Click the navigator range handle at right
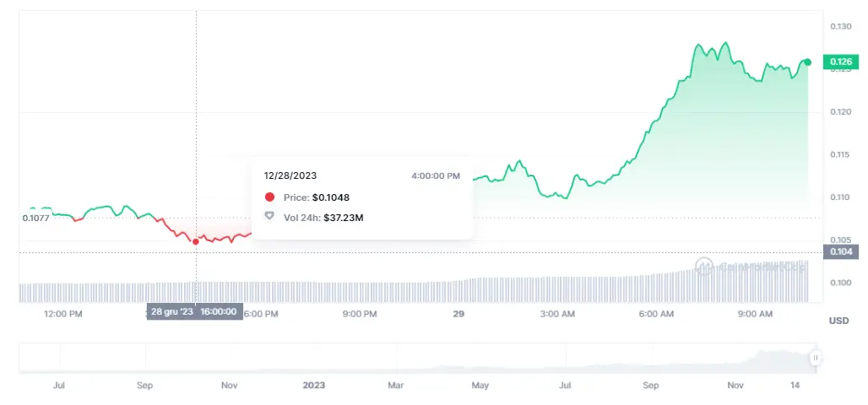 [x=815, y=358]
